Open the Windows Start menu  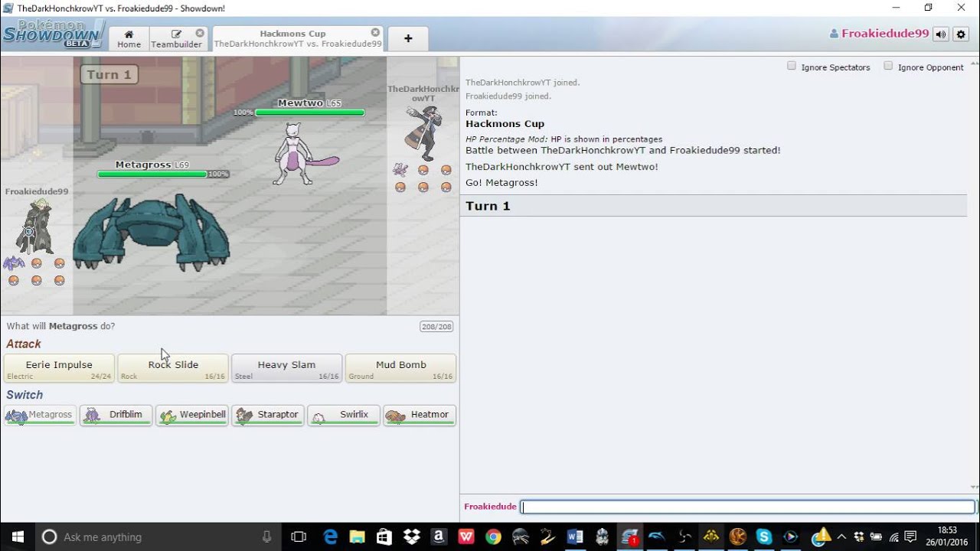click(x=18, y=536)
